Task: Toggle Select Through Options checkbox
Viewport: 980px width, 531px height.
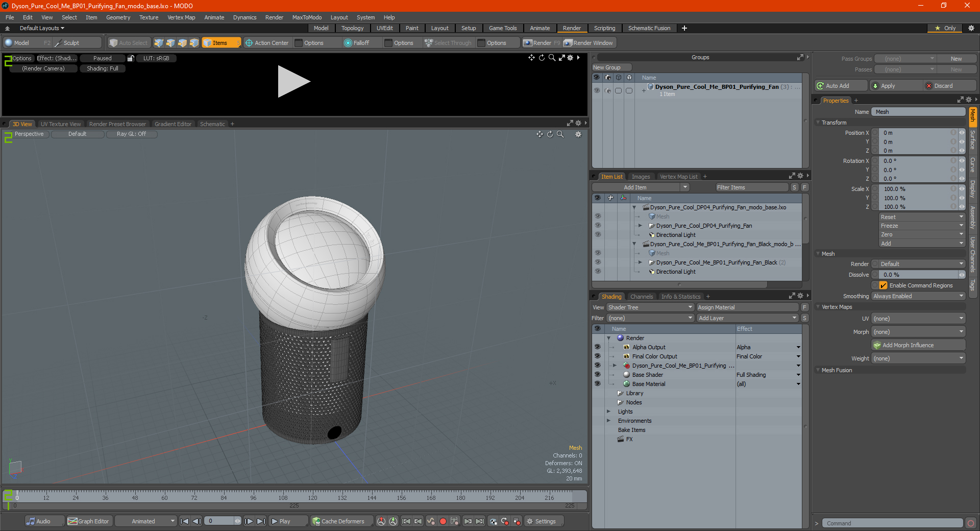Action: point(481,43)
